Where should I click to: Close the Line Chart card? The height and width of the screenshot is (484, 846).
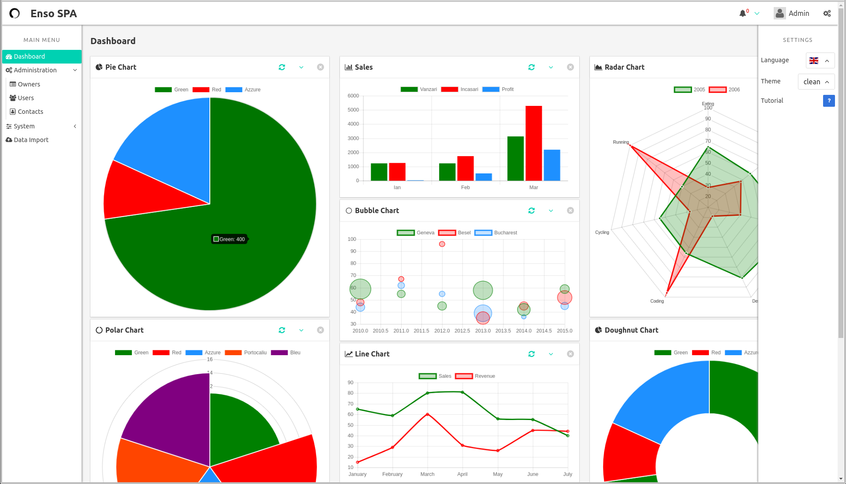(x=570, y=354)
